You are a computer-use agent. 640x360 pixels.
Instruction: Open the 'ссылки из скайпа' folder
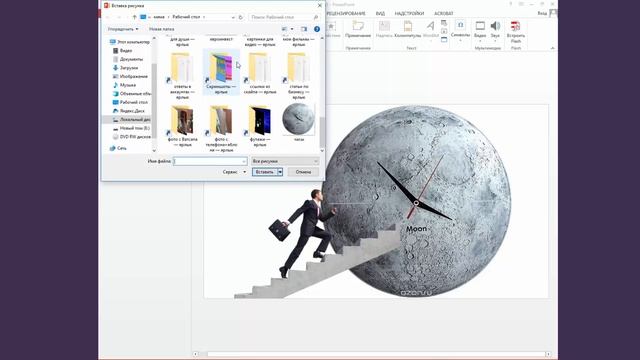click(260, 73)
